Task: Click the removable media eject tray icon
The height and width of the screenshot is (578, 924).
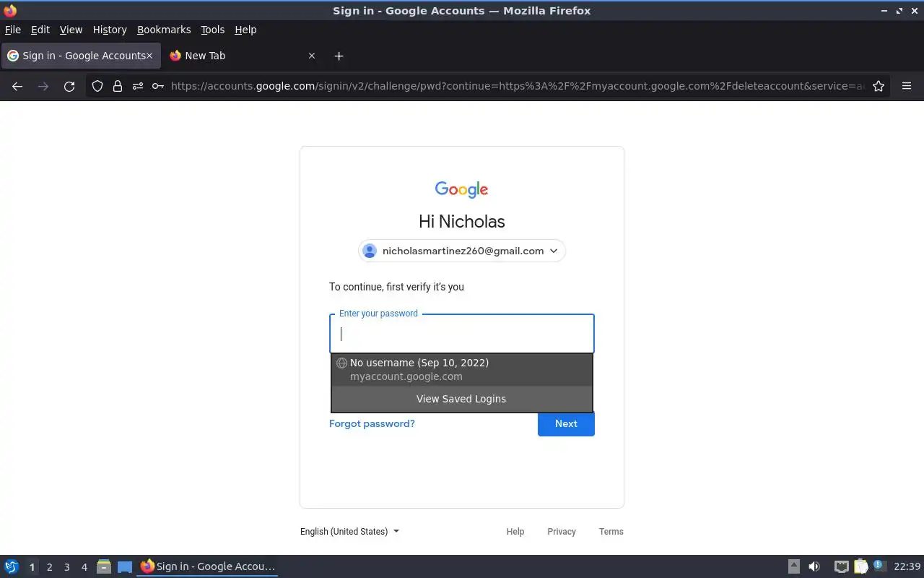Action: click(793, 566)
